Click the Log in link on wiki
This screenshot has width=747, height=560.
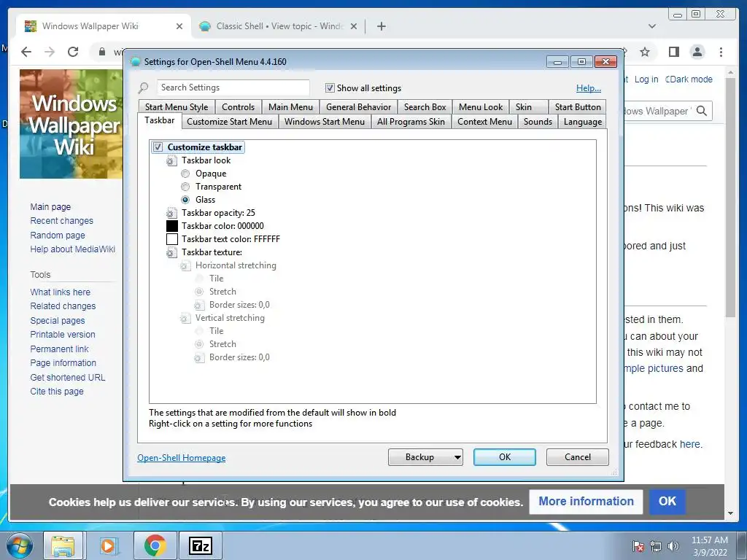(646, 79)
